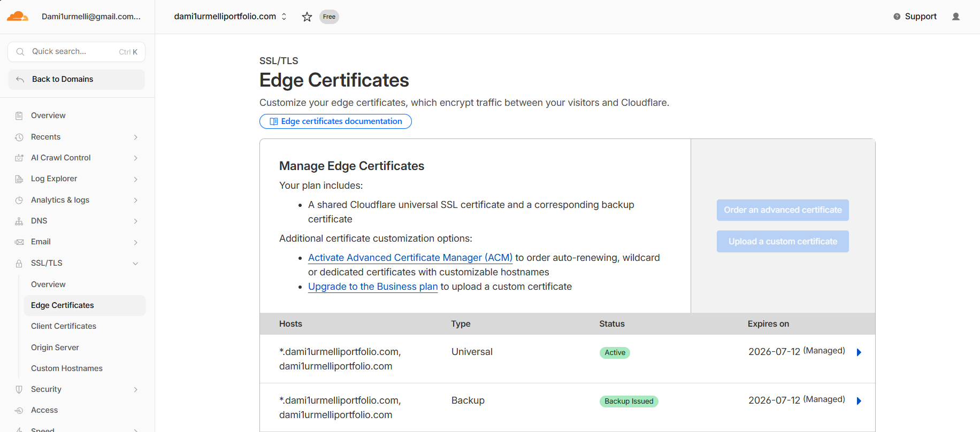Click the Backup type cell
Screen dimensions: 980x432
pos(468,400)
